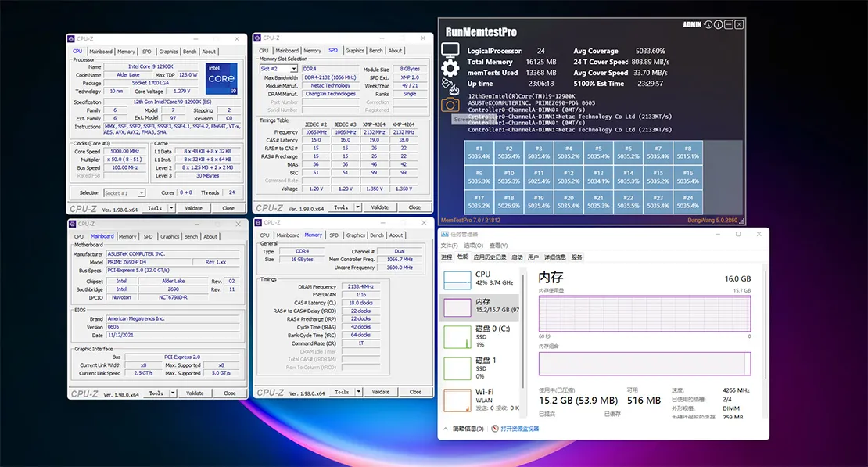Click the Avg Coverage value 5033.60%
Image resolution: width=868 pixels, height=467 pixels.
pos(651,51)
